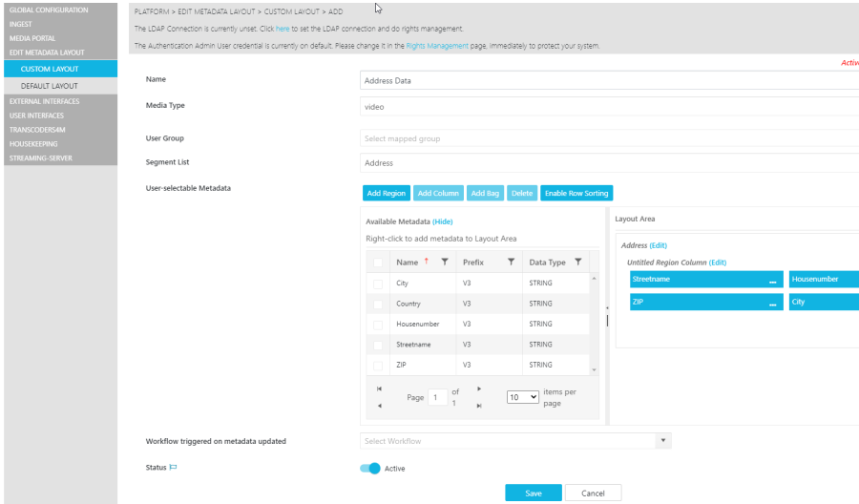Open the ZIP field options ellipsis
Viewport: 859px width, 504px height.
771,303
